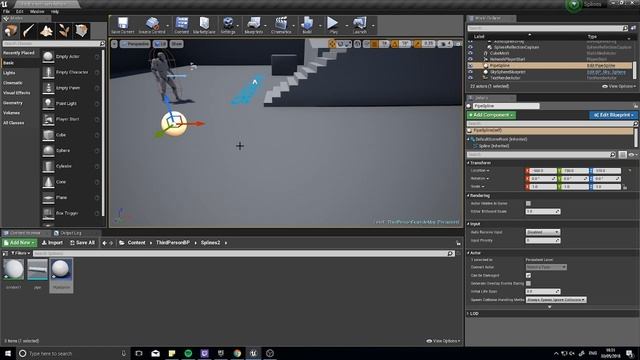Image resolution: width=640 pixels, height=360 pixels.
Task: Select the Place mode icon
Action: pos(11,31)
